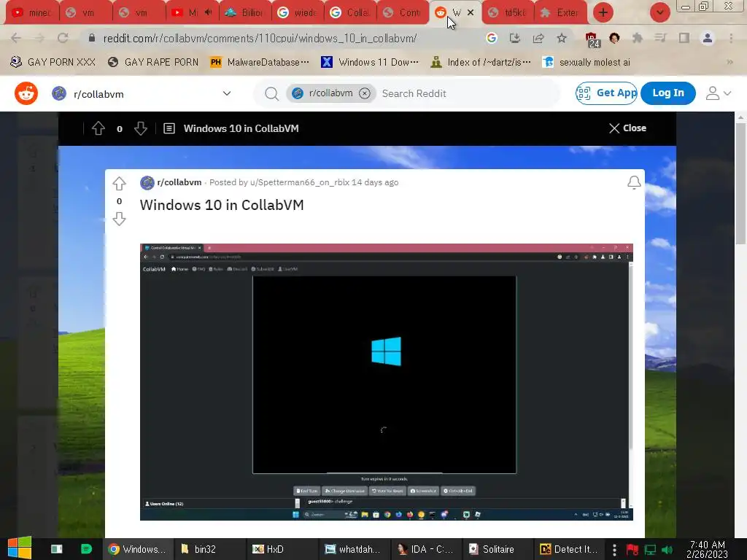The image size is (747, 560).
Task: Open the volume icon in system tray
Action: 667,550
